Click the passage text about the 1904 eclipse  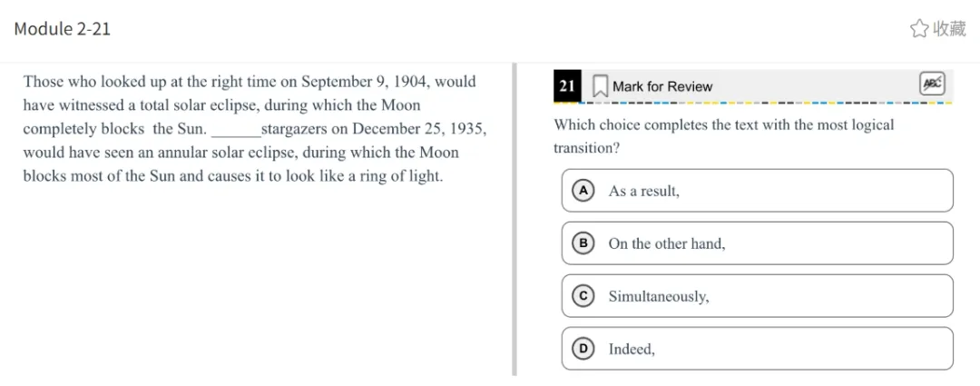pos(250,82)
